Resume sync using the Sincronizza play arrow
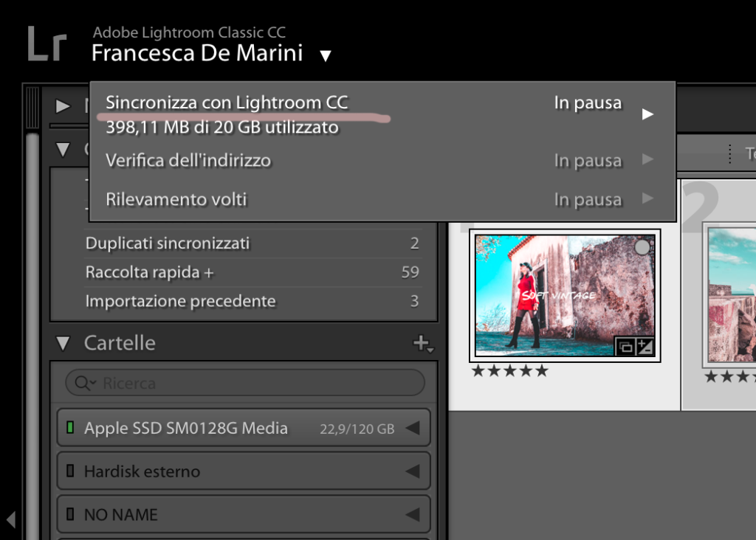 647,114
